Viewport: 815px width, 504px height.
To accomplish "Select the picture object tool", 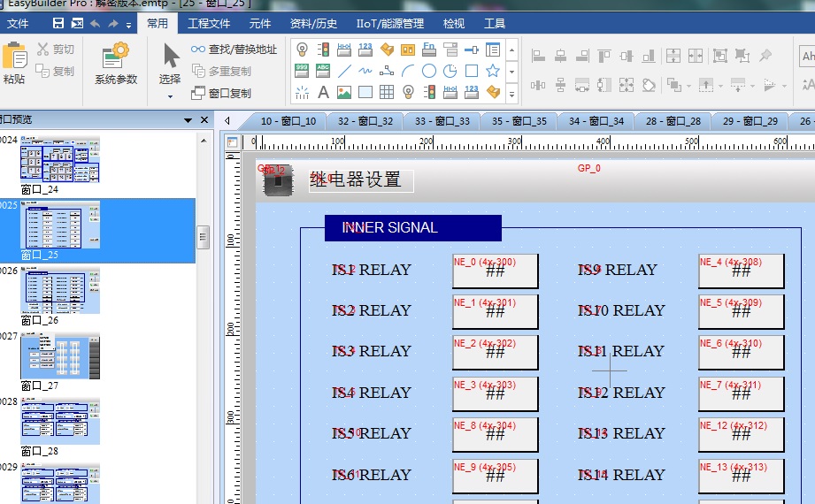I will [344, 92].
